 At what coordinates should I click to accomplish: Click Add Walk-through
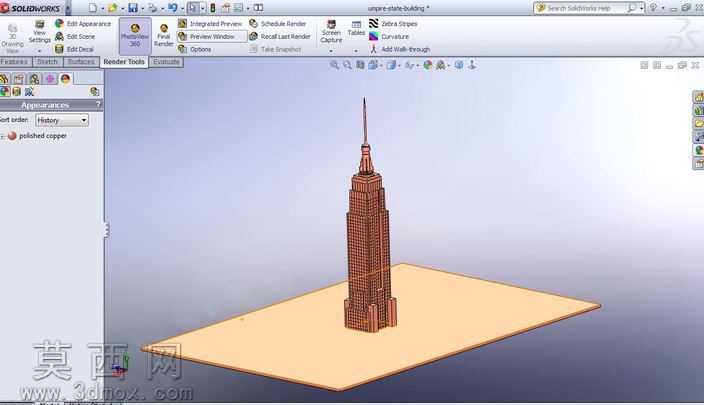[x=400, y=49]
